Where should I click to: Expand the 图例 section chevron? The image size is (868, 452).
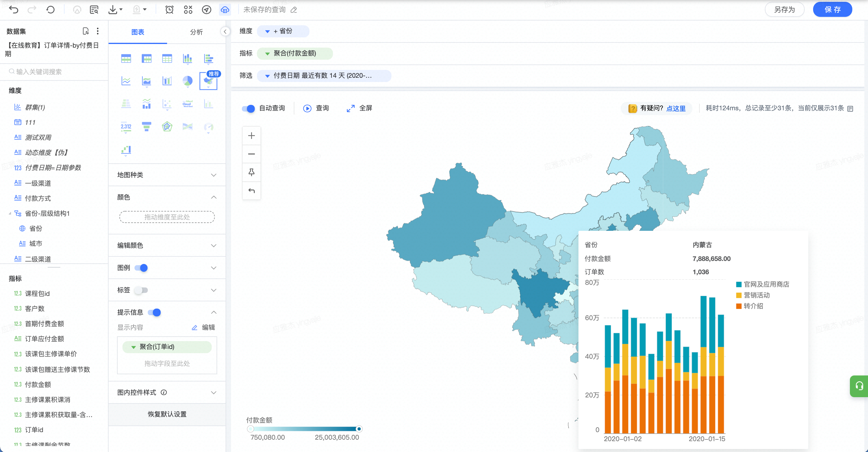pos(214,268)
